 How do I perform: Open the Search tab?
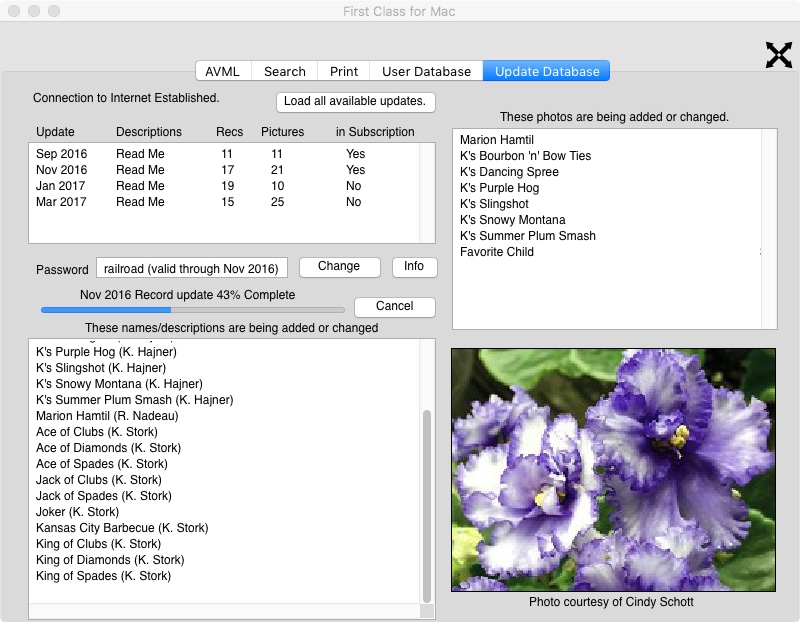285,71
